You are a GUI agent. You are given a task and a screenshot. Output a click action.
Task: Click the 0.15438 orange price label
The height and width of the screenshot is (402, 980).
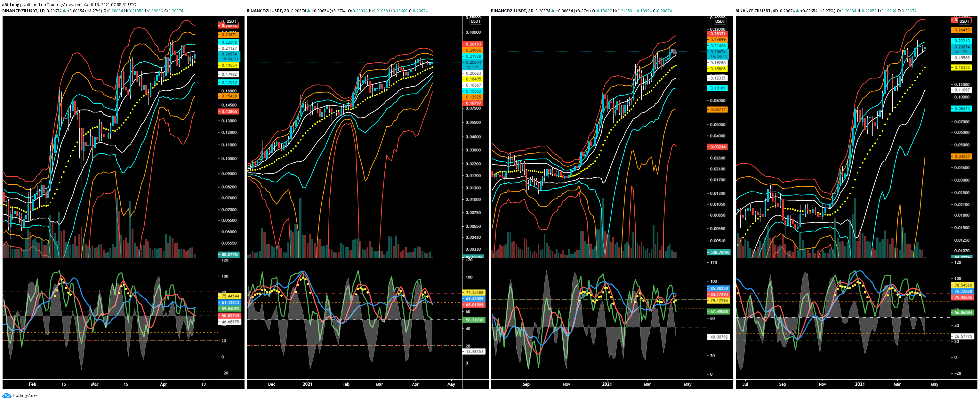[229, 96]
